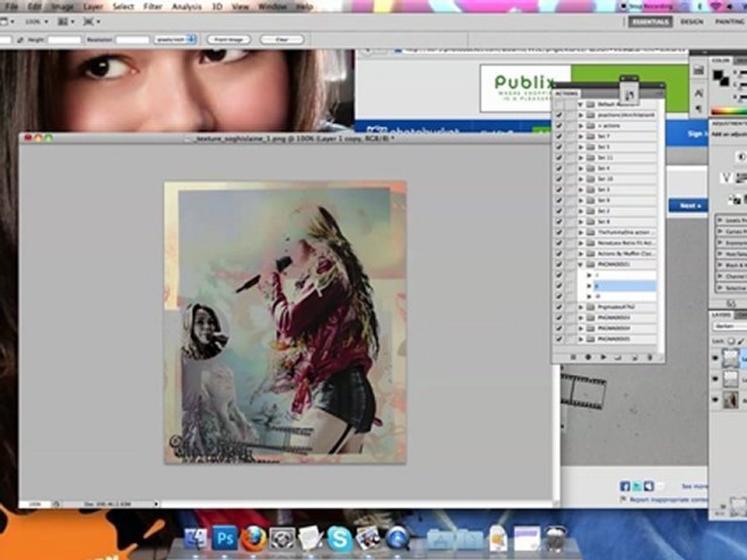Screen dimensions: 747x560
Task: Click Report inappropriate content link
Action: tap(668, 499)
